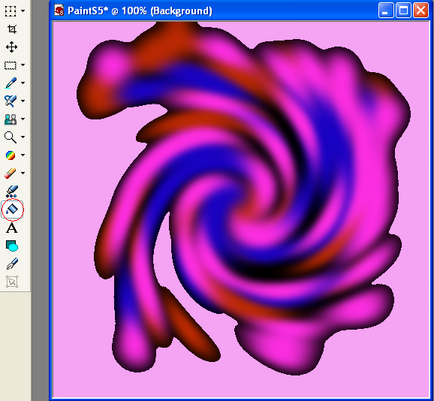Screen dimensions: 434x401
Task: Select the Zoom magnifier tool
Action: (x=10, y=137)
